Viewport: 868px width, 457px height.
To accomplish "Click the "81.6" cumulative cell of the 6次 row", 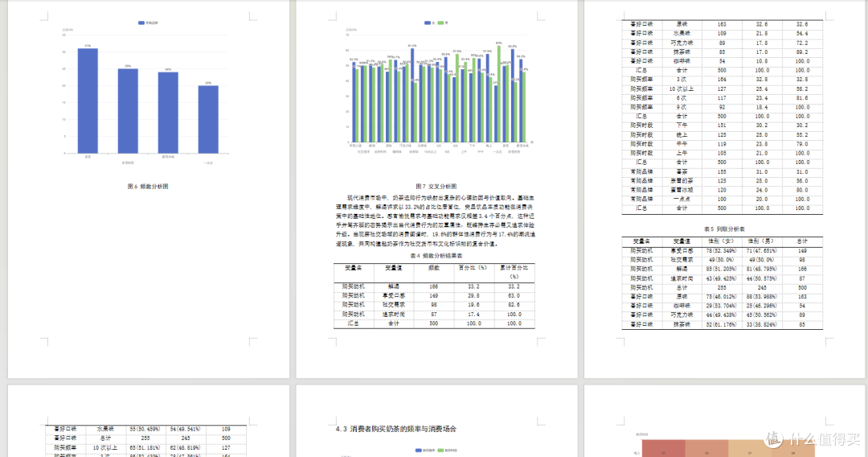I will pos(802,98).
